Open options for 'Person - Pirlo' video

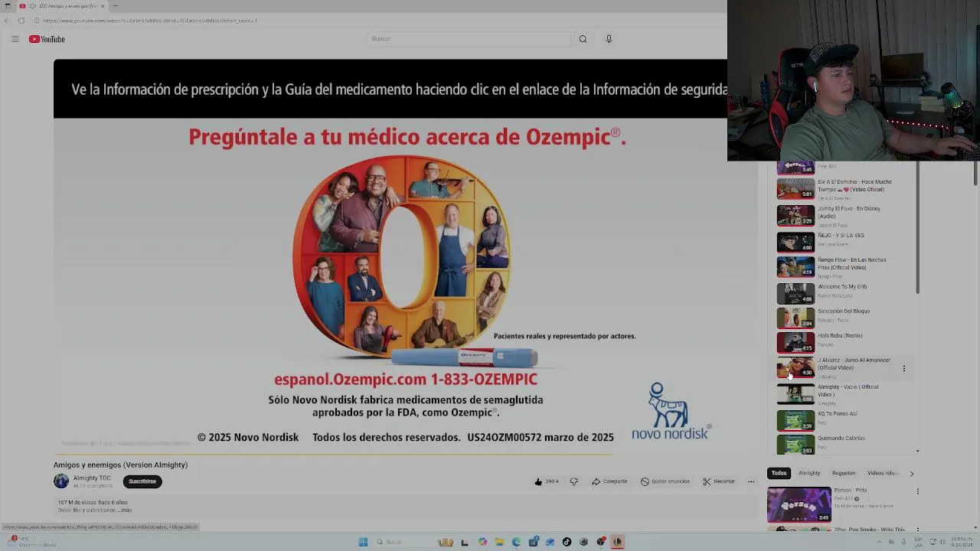pos(917,491)
